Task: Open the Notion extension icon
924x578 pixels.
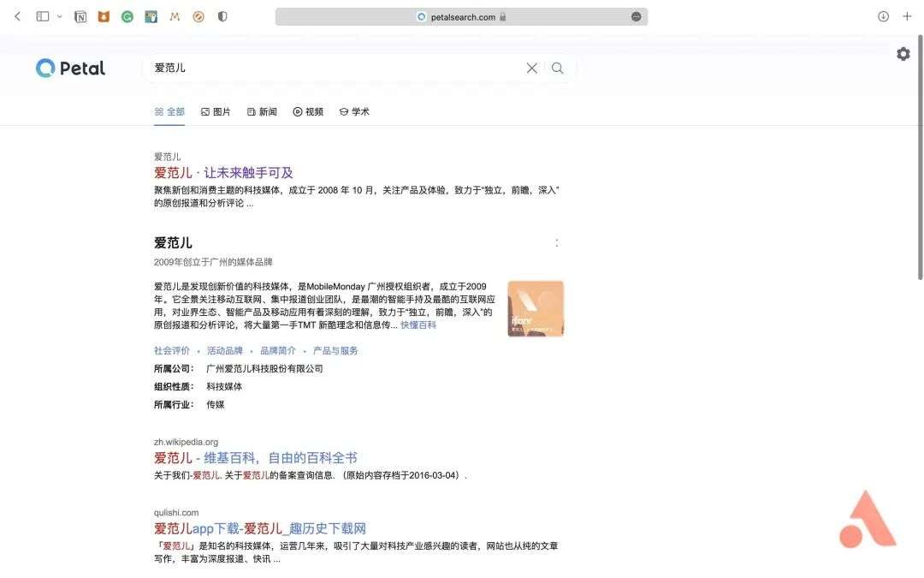Action: (x=80, y=16)
